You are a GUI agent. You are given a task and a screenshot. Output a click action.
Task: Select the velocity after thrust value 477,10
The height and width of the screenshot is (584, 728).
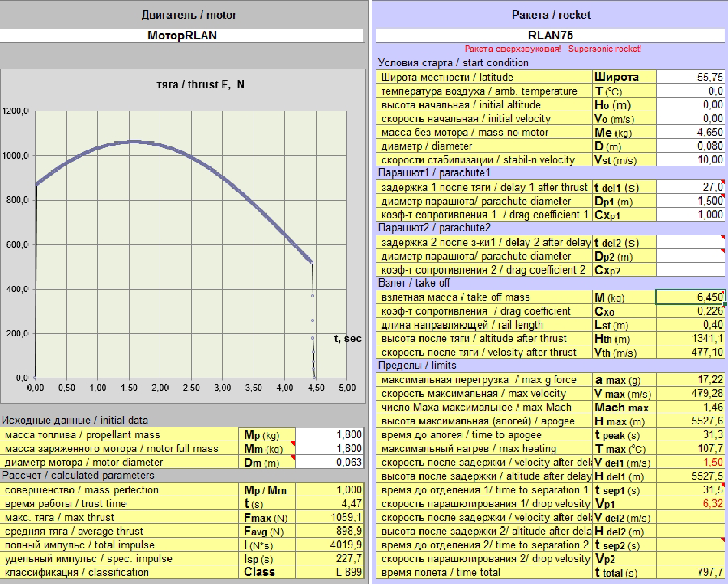pyautogui.click(x=691, y=352)
